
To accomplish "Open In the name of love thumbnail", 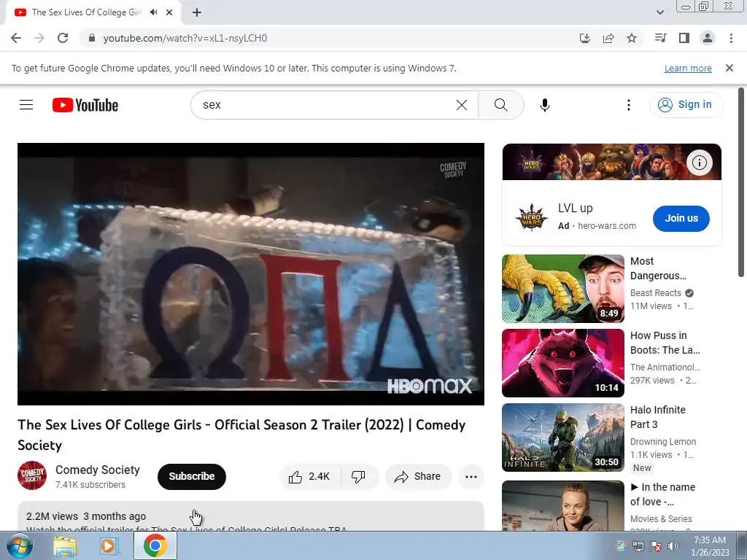I will [563, 506].
